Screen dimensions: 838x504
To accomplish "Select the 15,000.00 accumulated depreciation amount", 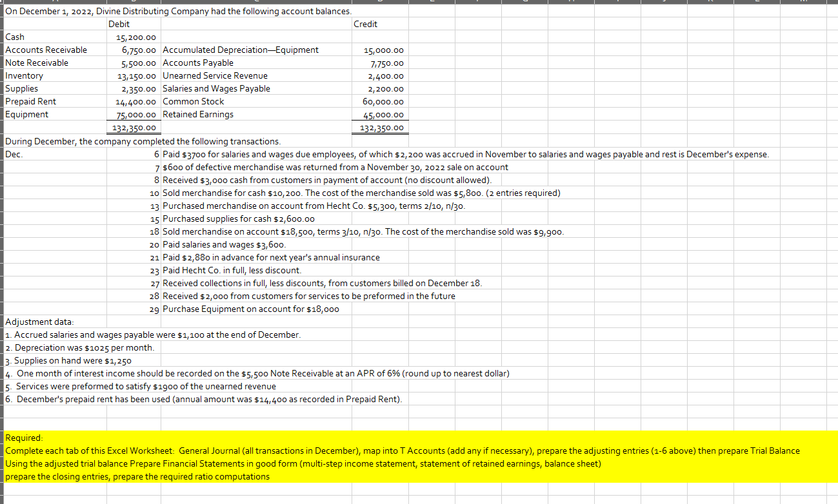I will point(384,50).
